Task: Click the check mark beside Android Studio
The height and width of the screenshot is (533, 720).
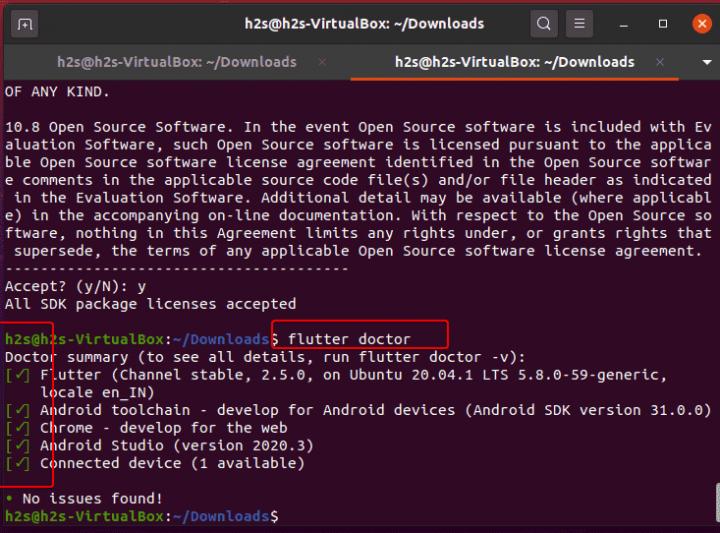Action: coord(18,446)
